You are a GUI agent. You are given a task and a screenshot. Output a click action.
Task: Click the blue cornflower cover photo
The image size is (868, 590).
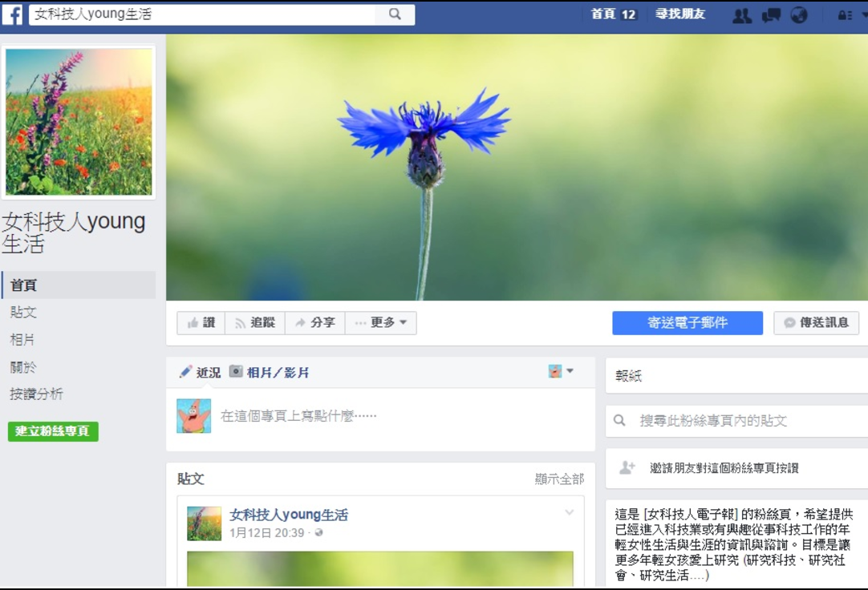pos(517,168)
